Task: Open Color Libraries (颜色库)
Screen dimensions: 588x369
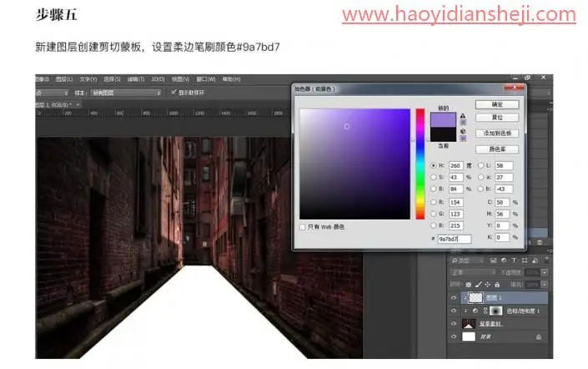Action: click(497, 149)
